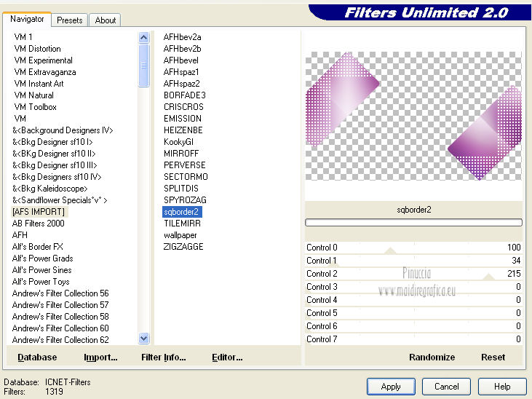This screenshot has height=399, width=532.
Task: Select the AFH category
Action: (20, 235)
